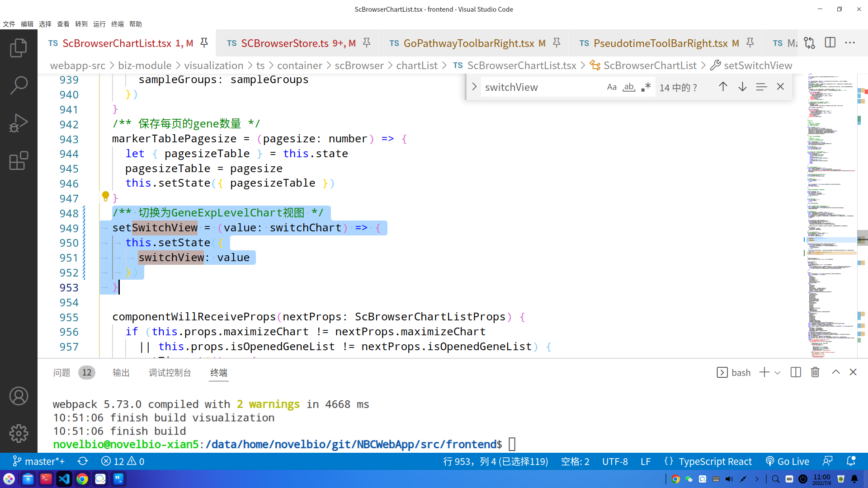The height and width of the screenshot is (488, 868).
Task: Open the 终端 menu in menu bar
Action: [117, 24]
